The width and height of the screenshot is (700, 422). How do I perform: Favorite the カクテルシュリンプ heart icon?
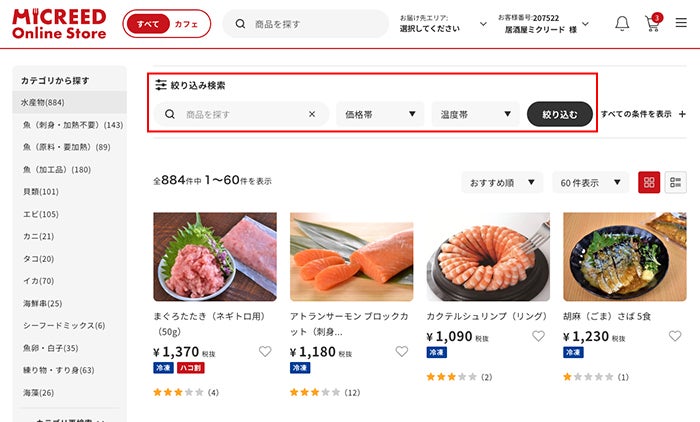[538, 336]
